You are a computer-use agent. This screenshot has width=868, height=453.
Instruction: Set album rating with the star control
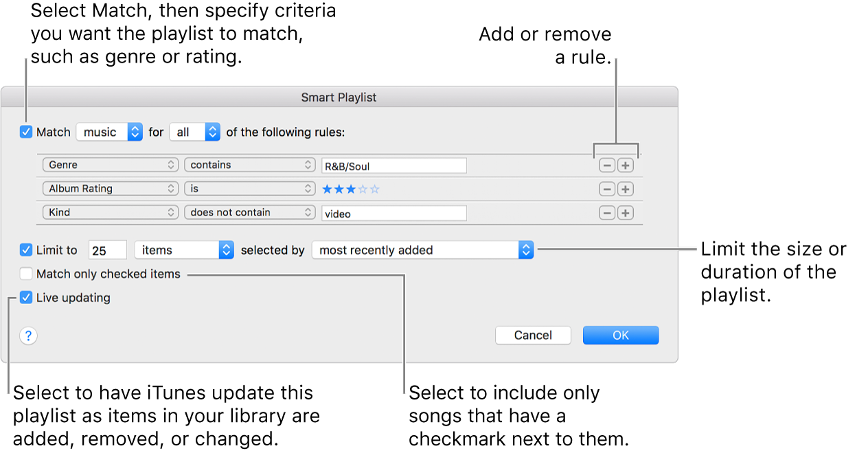351,189
